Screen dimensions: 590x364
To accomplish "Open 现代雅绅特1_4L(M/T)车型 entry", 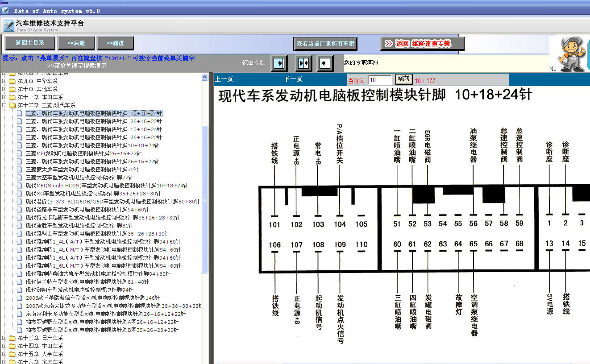I will click(103, 250).
